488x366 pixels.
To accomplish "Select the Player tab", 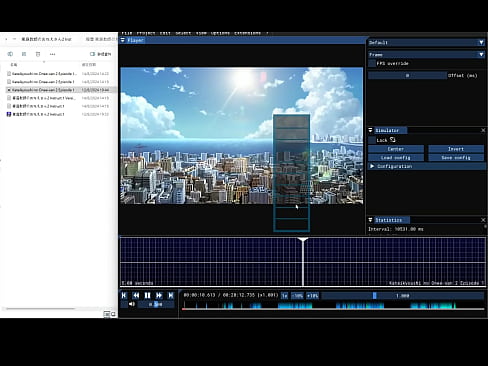I will click(x=135, y=40).
